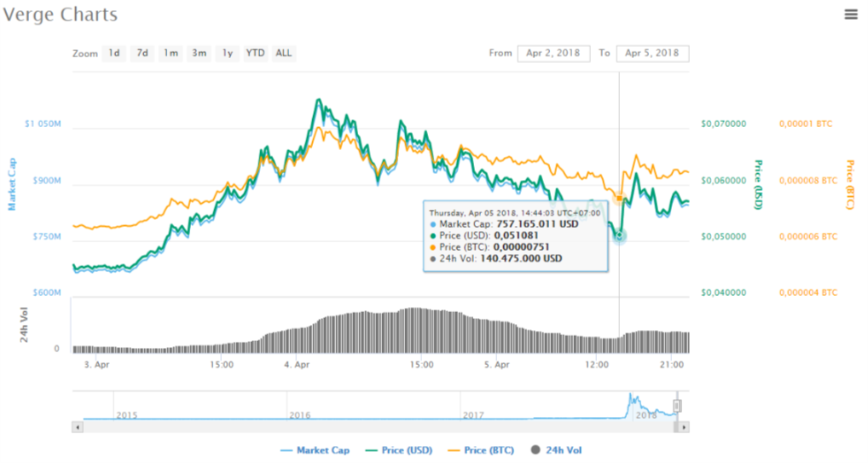Click the '5. Apr' axis label

(496, 365)
